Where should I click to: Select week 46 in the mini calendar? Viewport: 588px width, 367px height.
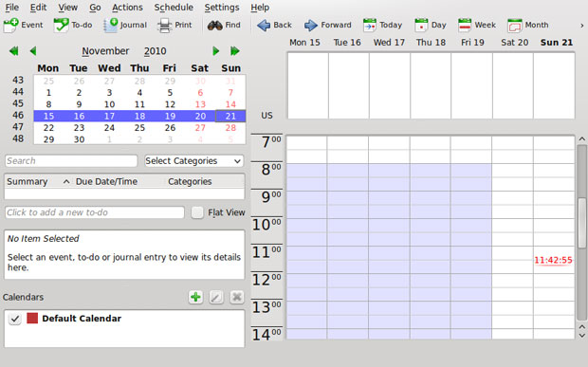pyautogui.click(x=18, y=116)
